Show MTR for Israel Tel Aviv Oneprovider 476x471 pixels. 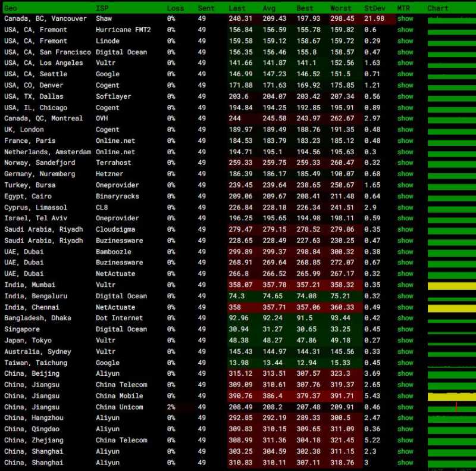click(x=405, y=218)
